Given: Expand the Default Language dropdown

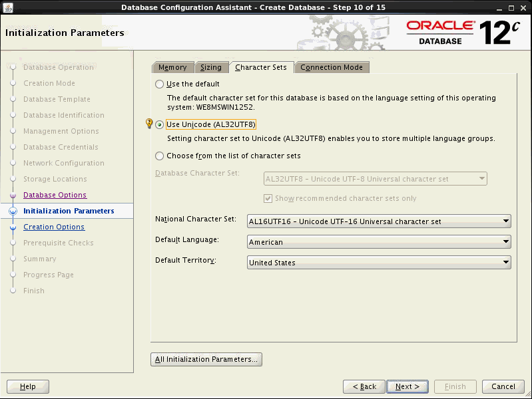Looking at the screenshot, I should (x=379, y=242).
